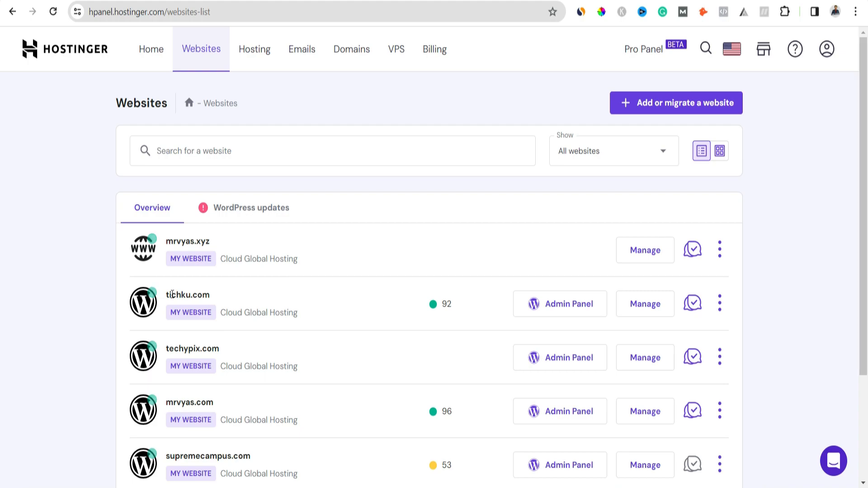Click the Search for a website field

tap(333, 151)
